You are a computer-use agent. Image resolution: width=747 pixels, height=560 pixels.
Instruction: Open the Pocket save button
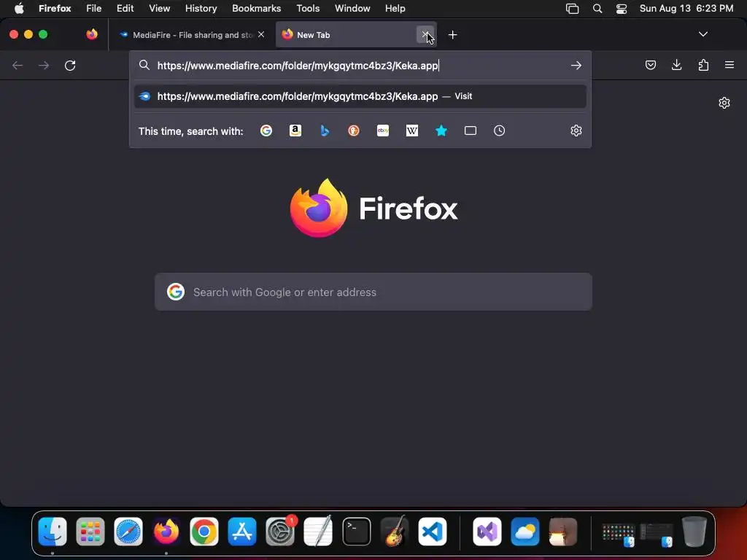tap(650, 65)
